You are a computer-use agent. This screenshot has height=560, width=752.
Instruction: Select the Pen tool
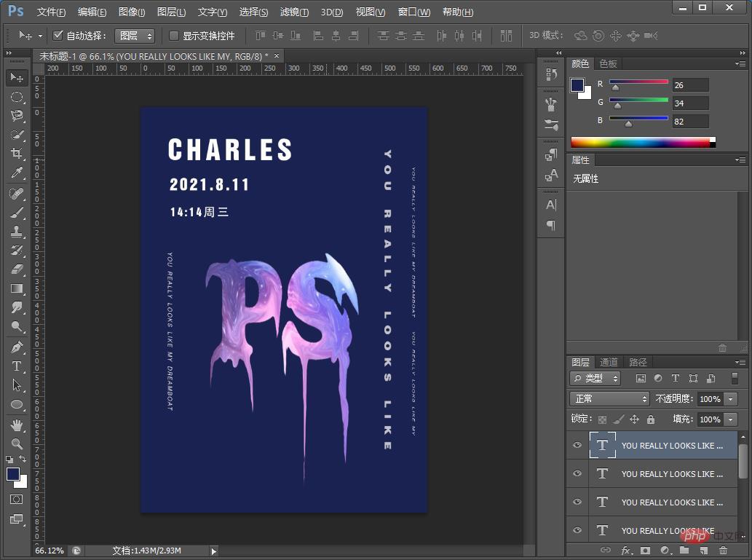17,347
